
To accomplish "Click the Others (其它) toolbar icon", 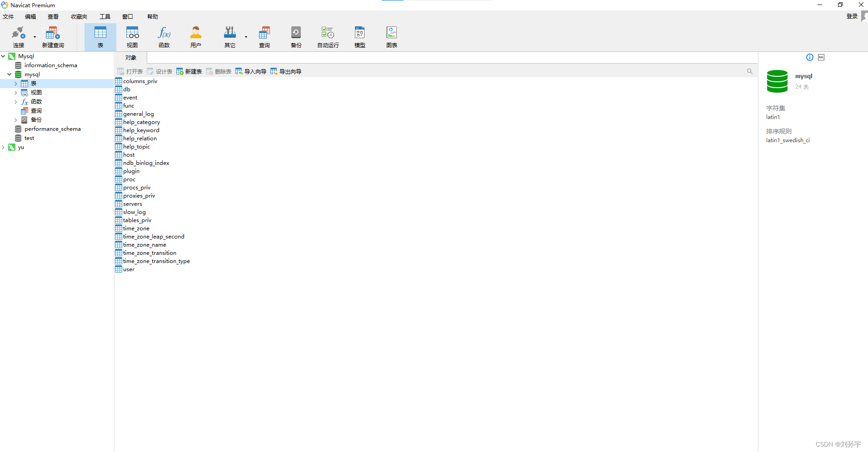I will click(230, 37).
